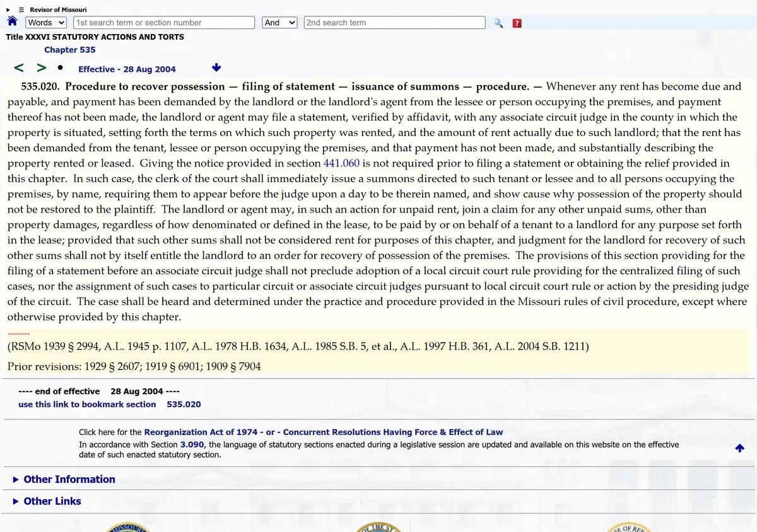Click the RSMo 1939 § 2994 history line
Viewport: 757px width, 532px height.
click(298, 346)
